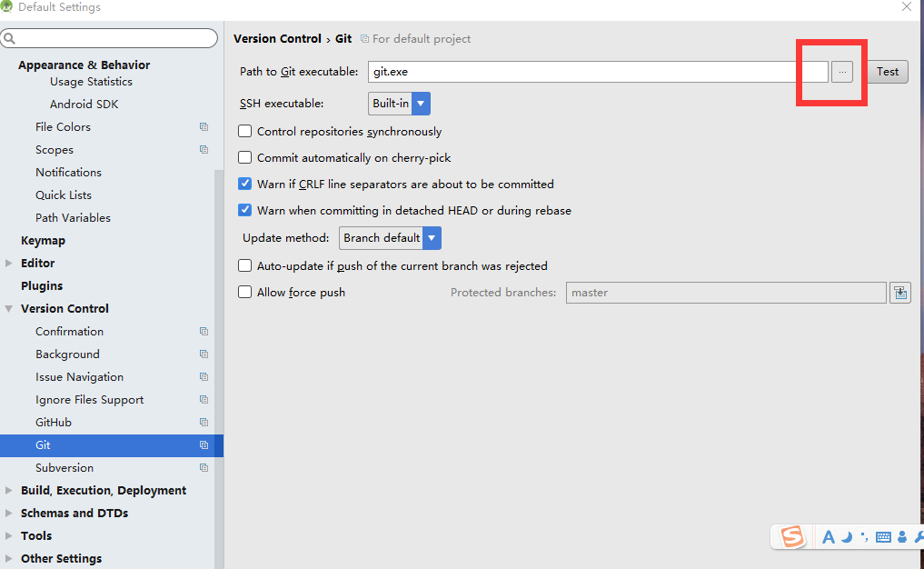Focus the settings search field
Image resolution: width=924 pixels, height=569 pixels.
pyautogui.click(x=110, y=38)
